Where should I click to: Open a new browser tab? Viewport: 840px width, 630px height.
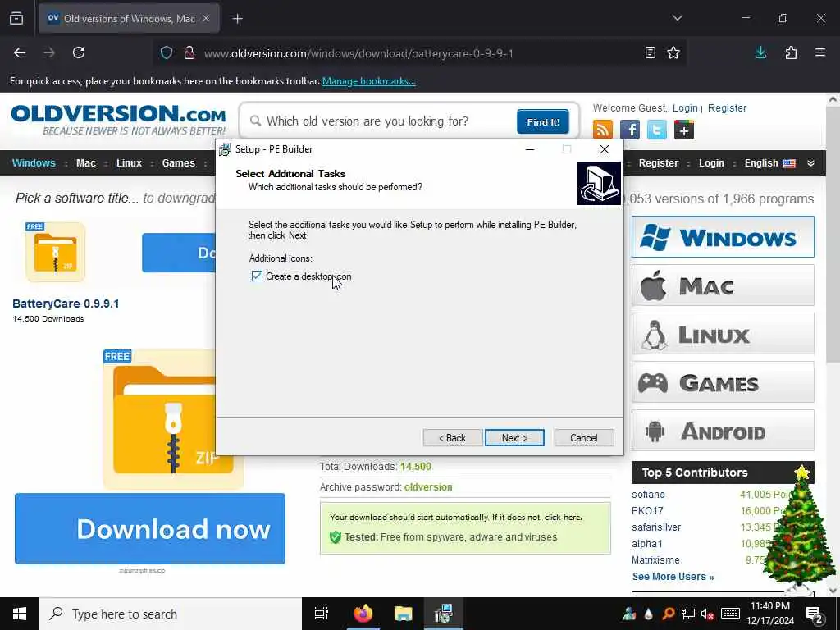[237, 19]
